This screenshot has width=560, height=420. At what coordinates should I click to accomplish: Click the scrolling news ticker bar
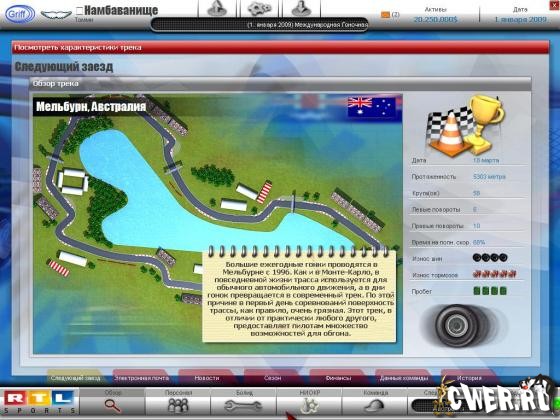tap(260, 25)
